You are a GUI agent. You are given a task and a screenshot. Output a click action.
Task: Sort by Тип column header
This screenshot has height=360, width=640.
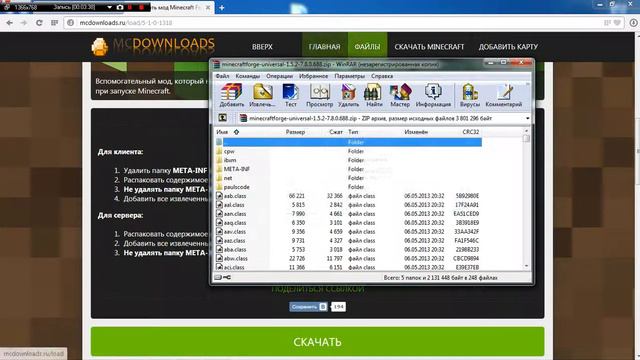pos(353,132)
